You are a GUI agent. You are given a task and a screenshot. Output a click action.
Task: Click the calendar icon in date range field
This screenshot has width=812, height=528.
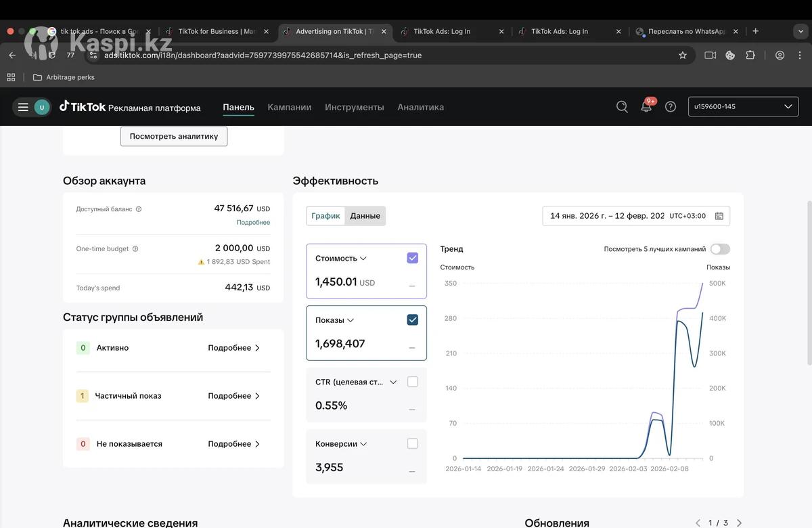(719, 216)
